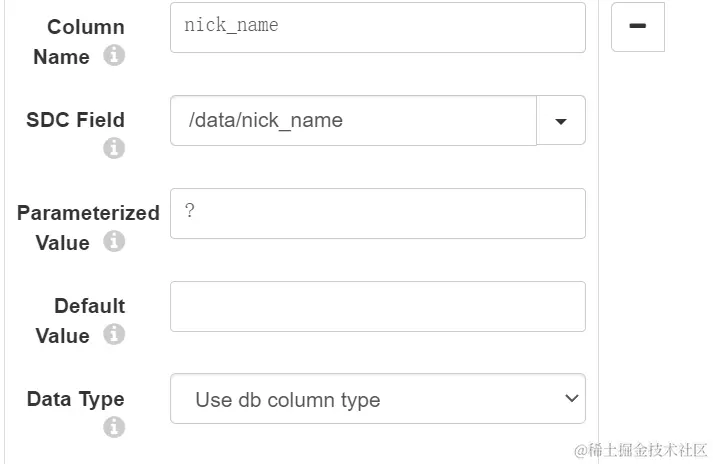Click the SDC Field label text
The height and width of the screenshot is (464, 713).
76,120
